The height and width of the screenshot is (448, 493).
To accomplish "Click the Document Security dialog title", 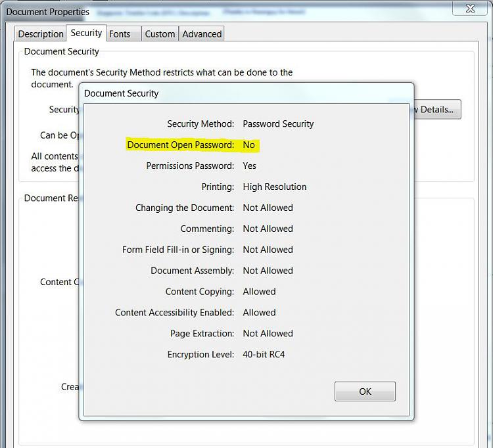I will click(121, 93).
